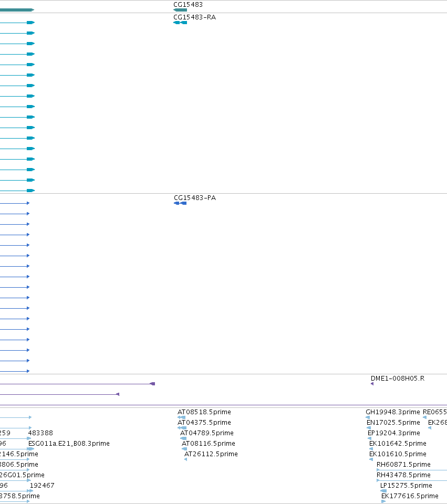Select the AT08518.5prime EST label

[204, 412]
